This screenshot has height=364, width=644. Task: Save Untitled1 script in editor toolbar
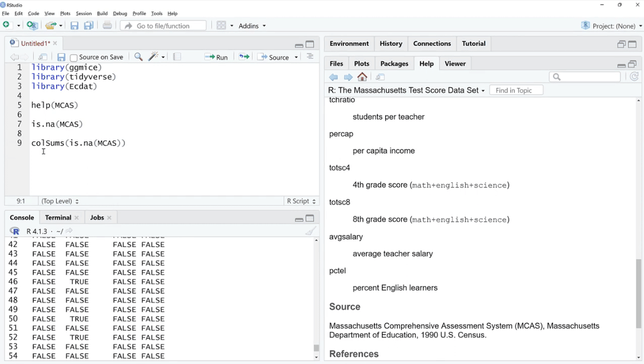[61, 57]
